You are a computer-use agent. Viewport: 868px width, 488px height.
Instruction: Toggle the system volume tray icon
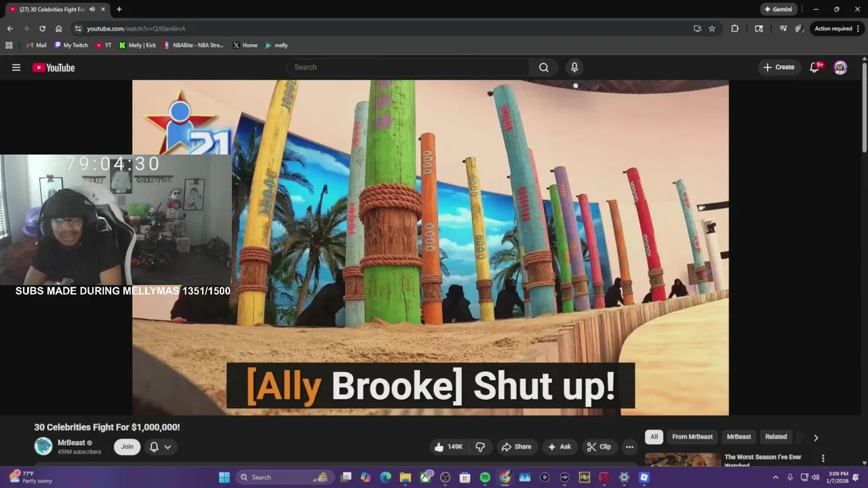817,477
